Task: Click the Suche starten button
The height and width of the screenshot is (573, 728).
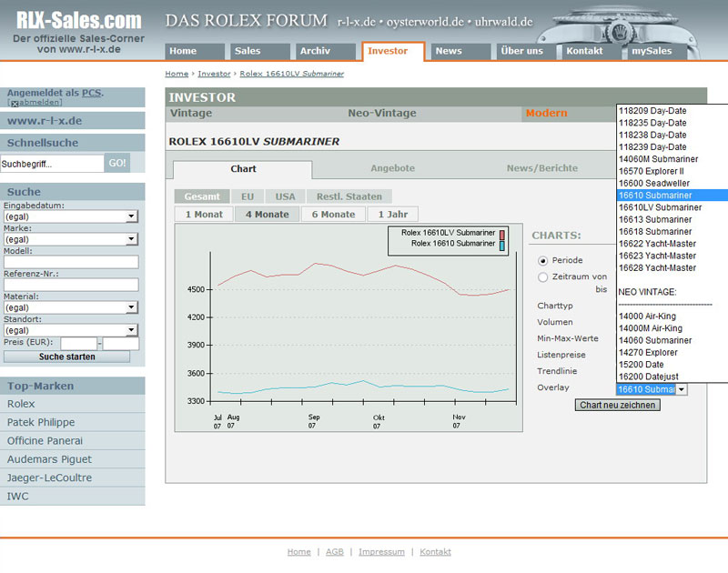Action: pyautogui.click(x=66, y=357)
